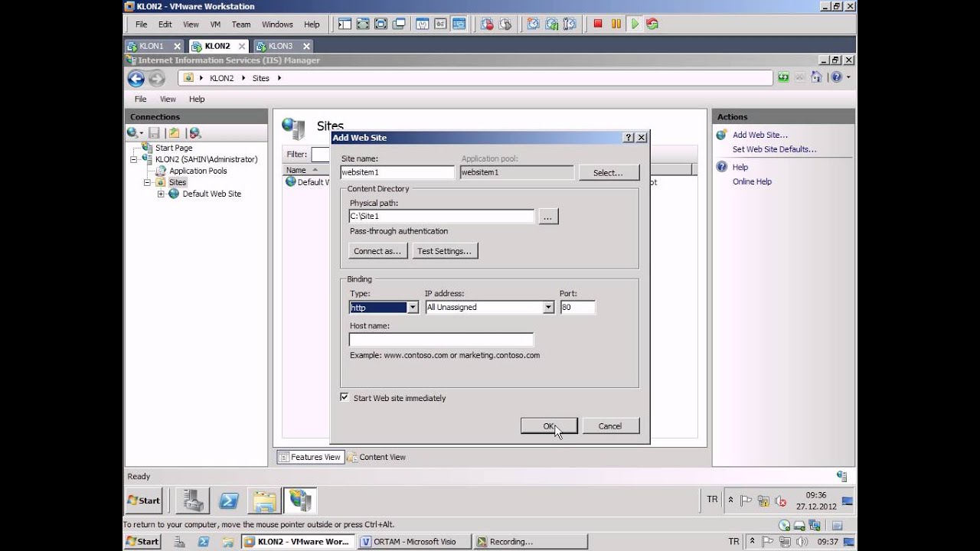Screen dimensions: 980x551
Task: Click the Cancel button
Action: click(610, 426)
